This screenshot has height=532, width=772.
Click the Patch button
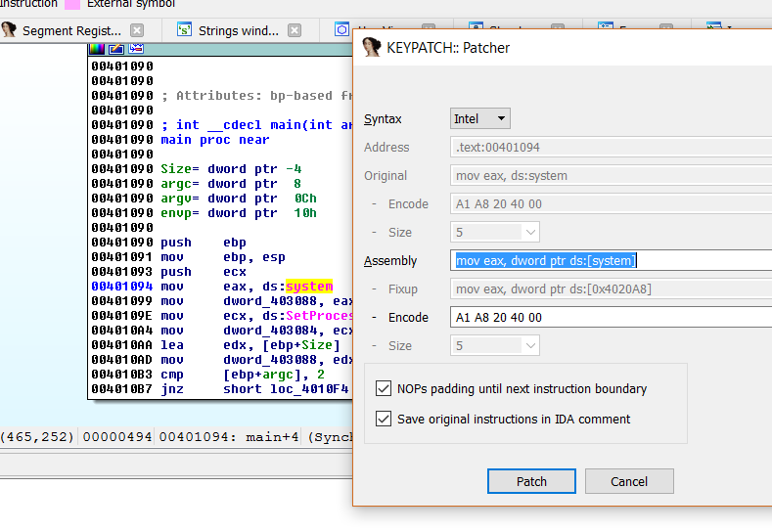(531, 481)
